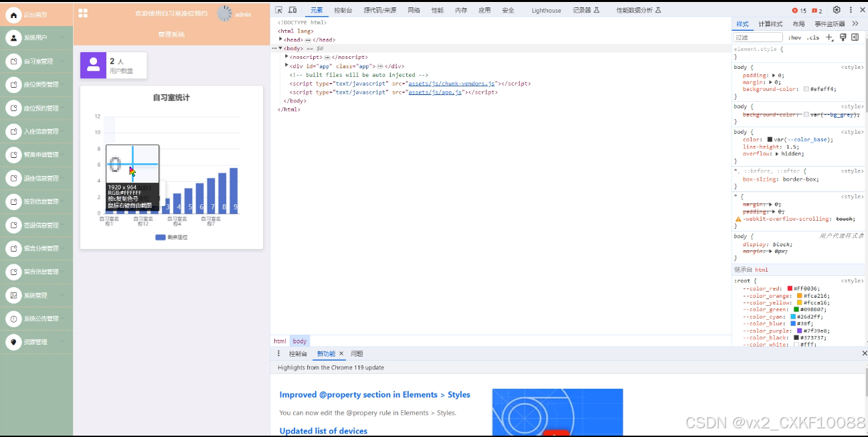Play the What's New video thumbnail

557,413
